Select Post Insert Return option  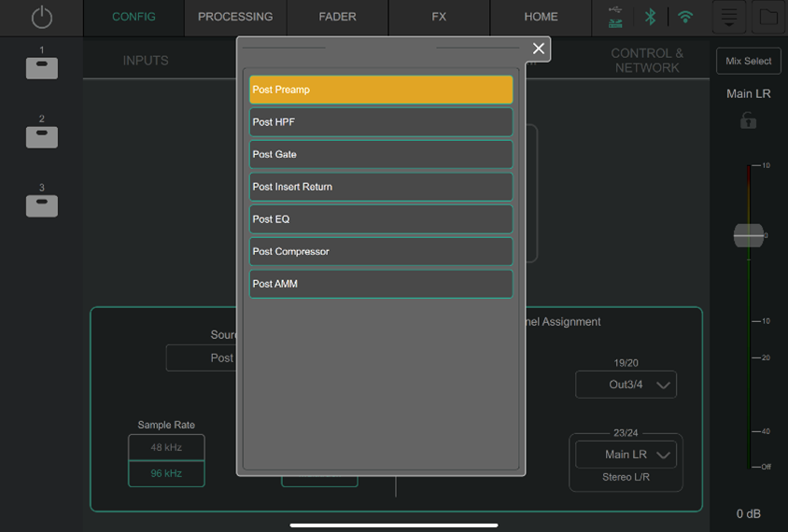tap(381, 187)
